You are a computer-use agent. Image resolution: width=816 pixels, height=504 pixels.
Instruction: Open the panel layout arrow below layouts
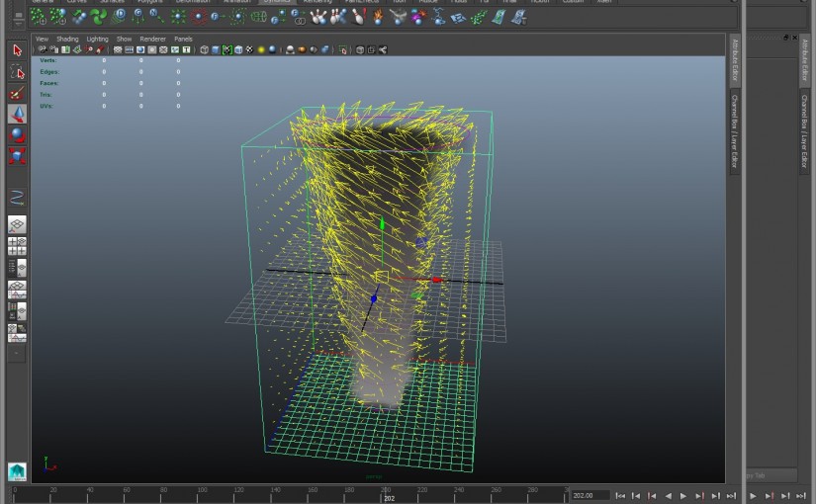click(17, 353)
